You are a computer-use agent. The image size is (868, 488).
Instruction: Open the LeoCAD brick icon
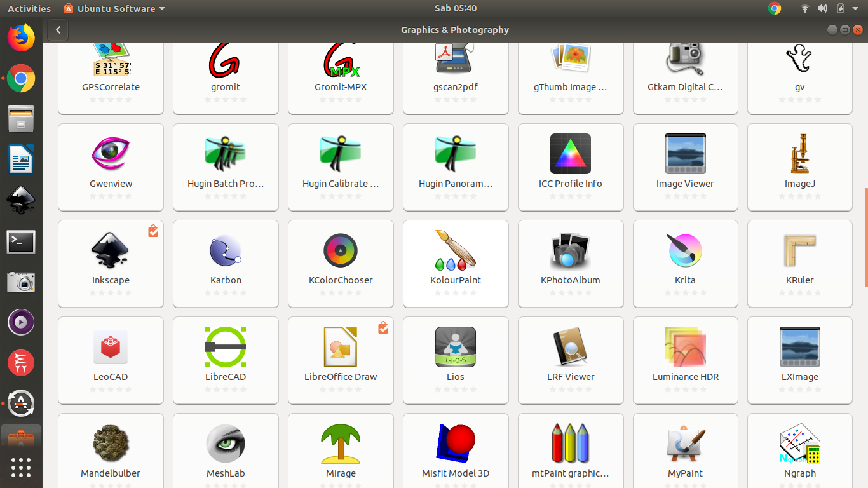(x=111, y=347)
